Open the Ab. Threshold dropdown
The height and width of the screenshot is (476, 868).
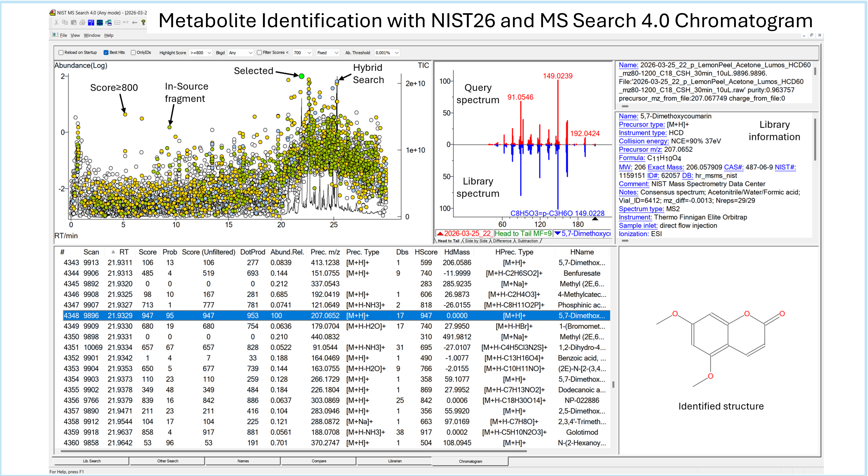click(387, 53)
